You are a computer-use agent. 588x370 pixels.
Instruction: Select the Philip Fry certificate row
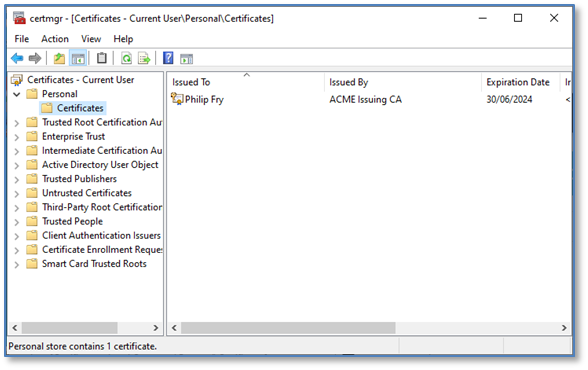(369, 99)
